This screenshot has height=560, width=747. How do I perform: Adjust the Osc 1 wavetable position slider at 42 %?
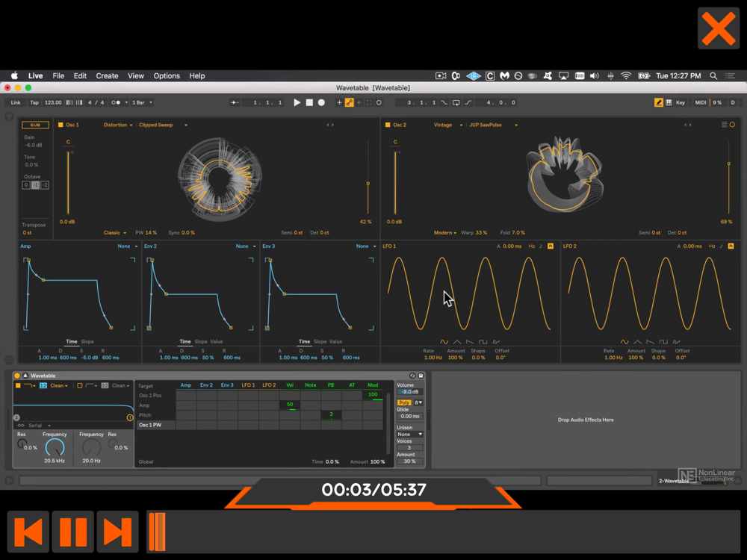point(368,184)
